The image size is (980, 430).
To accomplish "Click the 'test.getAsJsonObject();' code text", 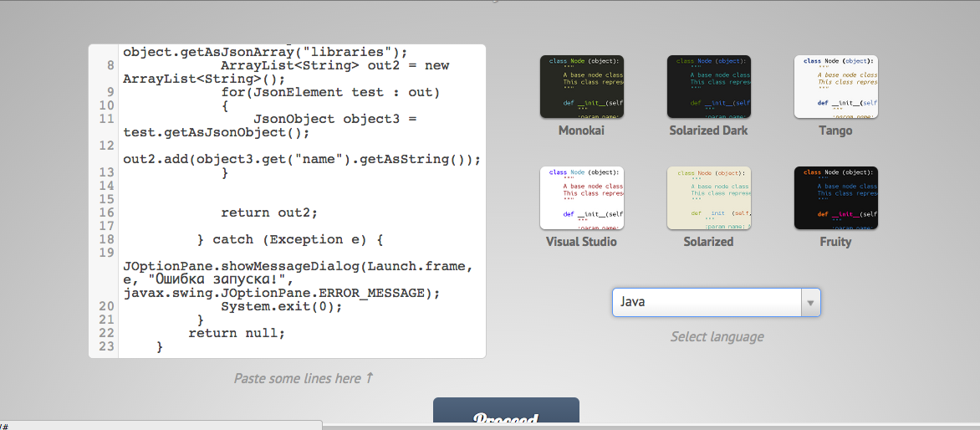I will coord(217,132).
